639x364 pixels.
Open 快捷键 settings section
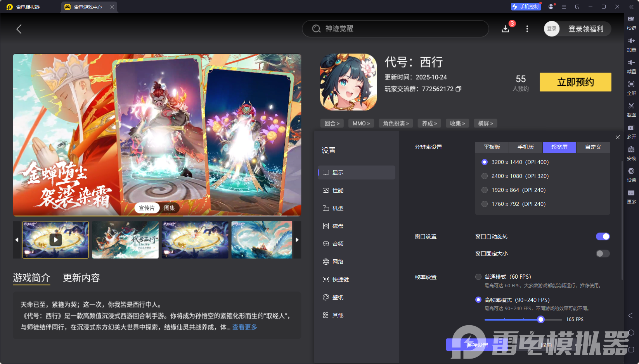357,279
